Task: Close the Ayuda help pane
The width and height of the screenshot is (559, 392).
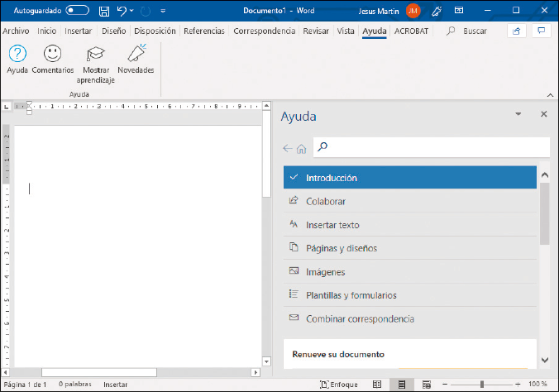Action: click(x=543, y=115)
